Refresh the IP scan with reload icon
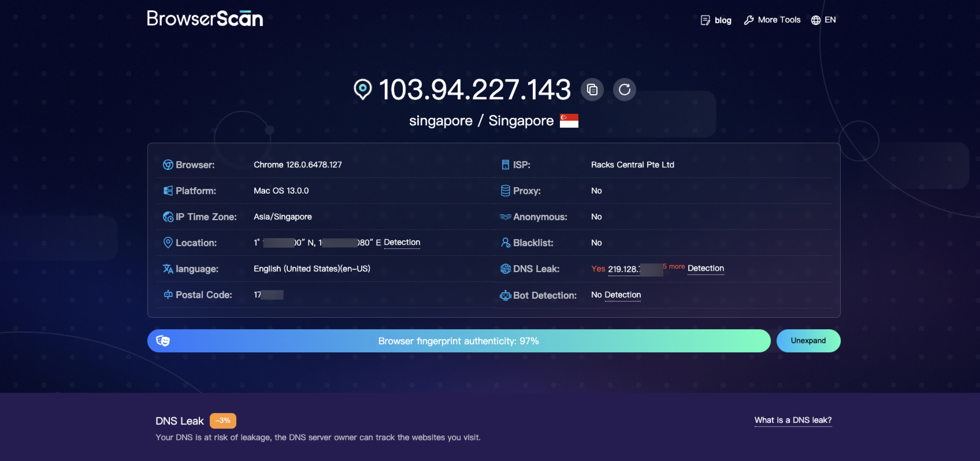Screen dimensions: 980x461 [x=625, y=90]
